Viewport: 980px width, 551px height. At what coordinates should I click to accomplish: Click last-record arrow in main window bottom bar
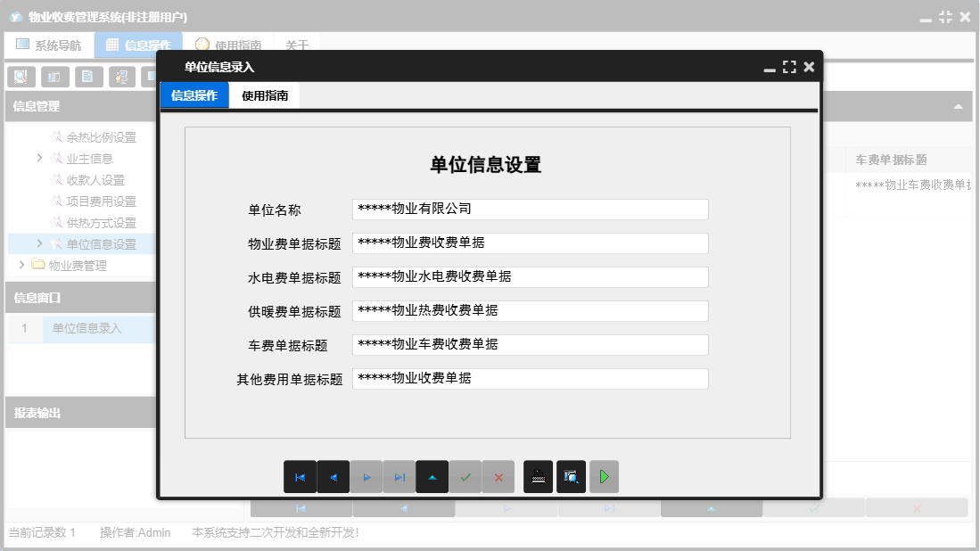click(609, 508)
